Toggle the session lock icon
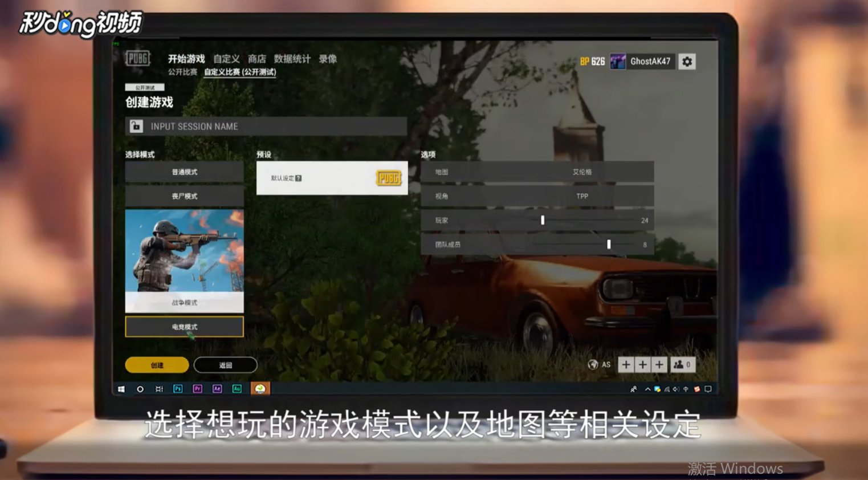Viewport: 868px width, 480px height. coord(136,126)
